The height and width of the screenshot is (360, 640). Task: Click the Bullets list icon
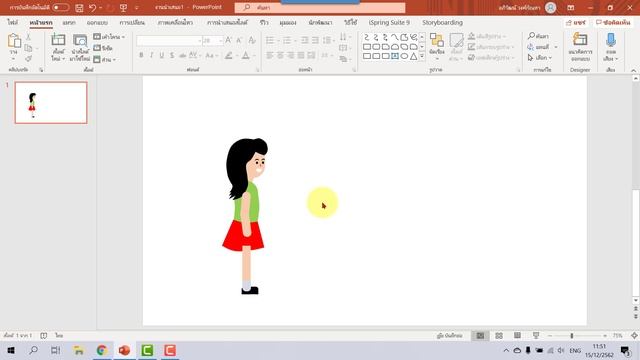point(270,40)
